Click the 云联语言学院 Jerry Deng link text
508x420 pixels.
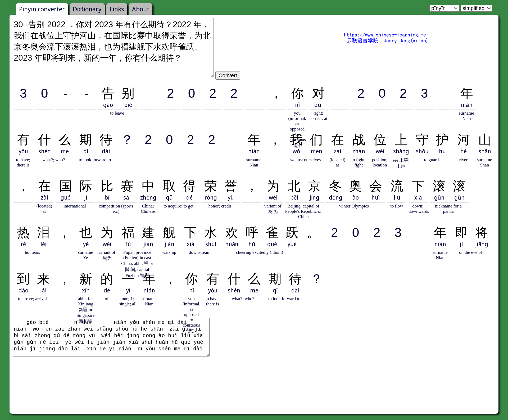(x=387, y=40)
